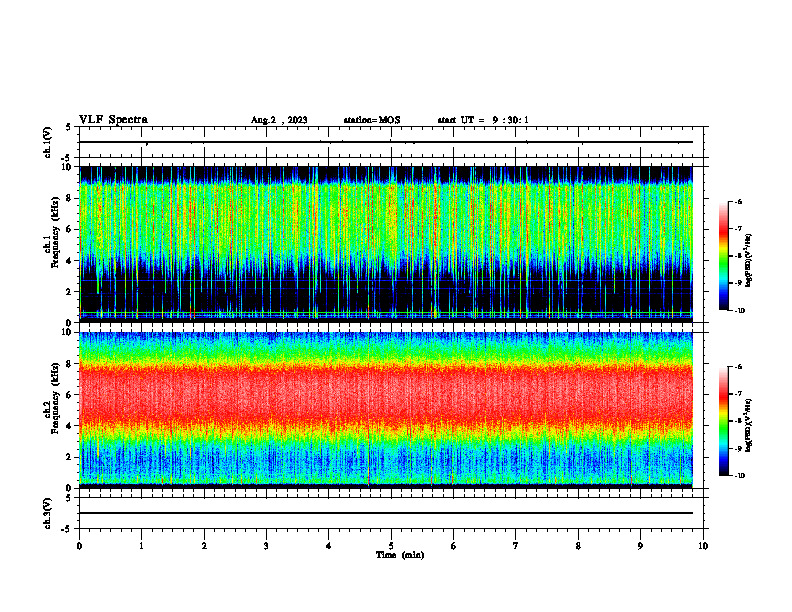
Task: Click the "4" kHz tick on ch.2 frequency axis
Action: pyautogui.click(x=69, y=426)
